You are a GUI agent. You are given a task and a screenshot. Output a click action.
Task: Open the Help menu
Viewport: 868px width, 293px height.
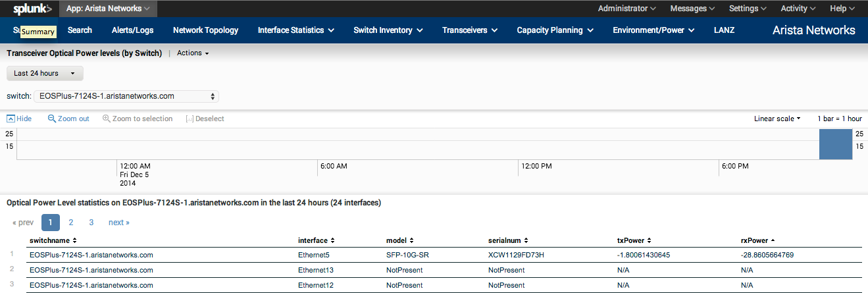point(842,9)
